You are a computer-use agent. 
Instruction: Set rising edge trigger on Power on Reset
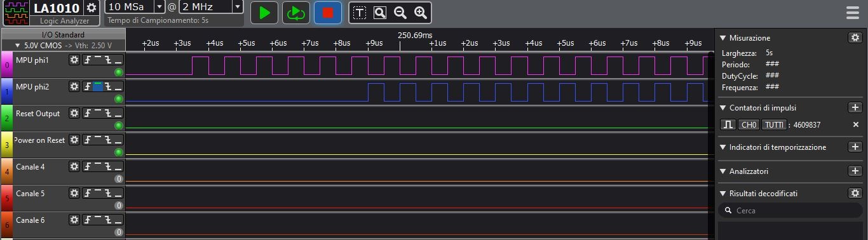tap(88, 140)
